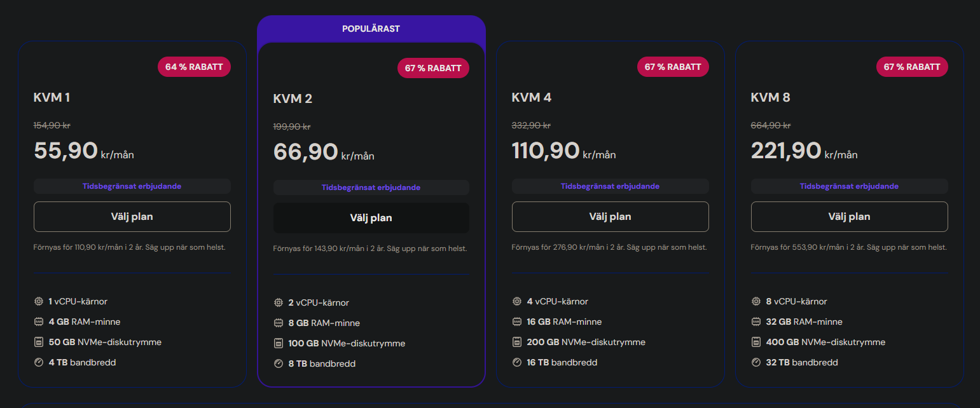This screenshot has height=408, width=980.
Task: Click the POPULÄRAST banner above KVM 2
Action: 371,29
